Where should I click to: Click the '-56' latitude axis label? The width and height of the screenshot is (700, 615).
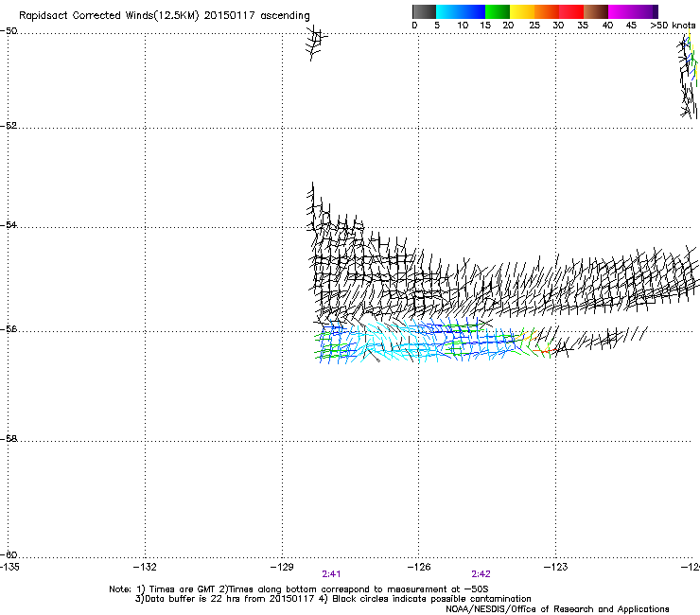click(x=9, y=329)
